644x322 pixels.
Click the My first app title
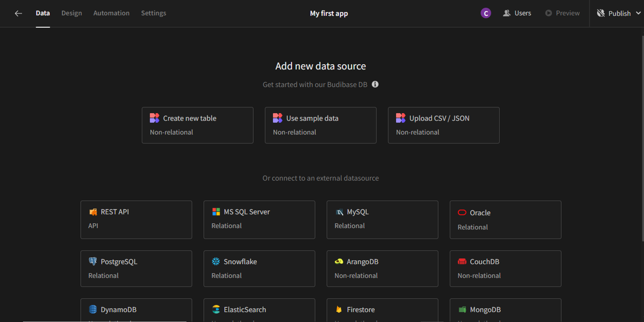(x=329, y=14)
